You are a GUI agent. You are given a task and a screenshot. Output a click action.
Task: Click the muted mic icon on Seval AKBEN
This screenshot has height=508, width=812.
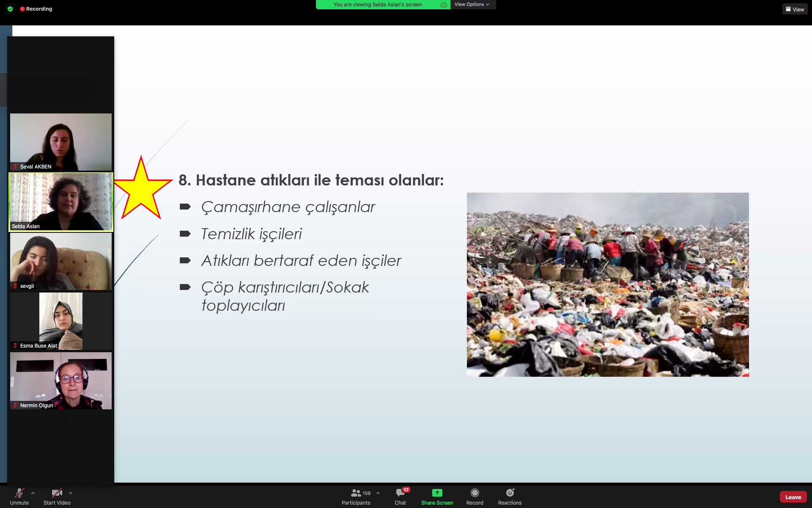15,167
